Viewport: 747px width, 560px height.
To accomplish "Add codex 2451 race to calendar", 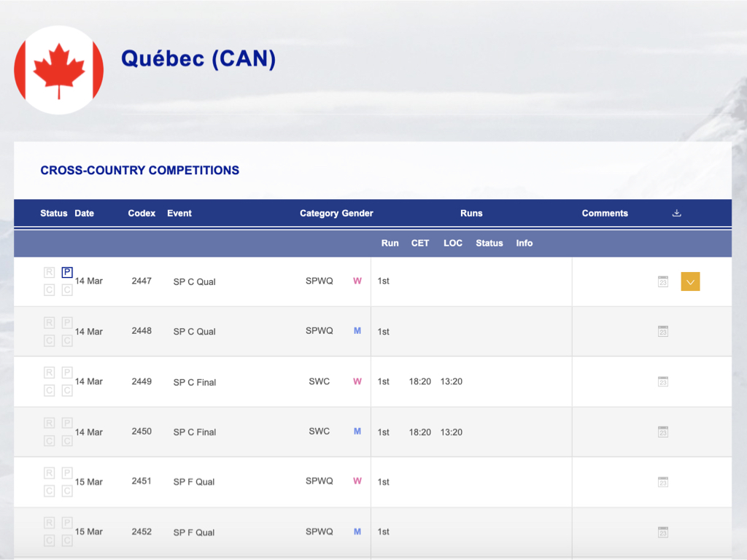I will 662,482.
